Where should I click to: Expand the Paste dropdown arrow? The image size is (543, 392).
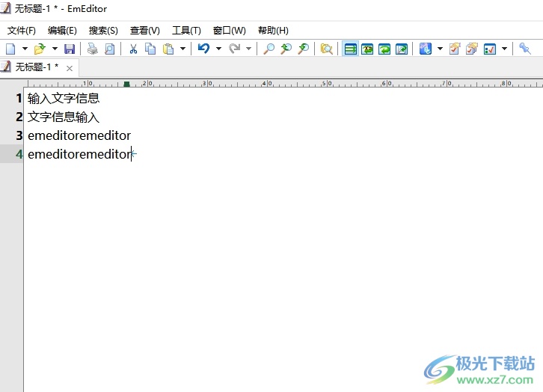(182, 49)
